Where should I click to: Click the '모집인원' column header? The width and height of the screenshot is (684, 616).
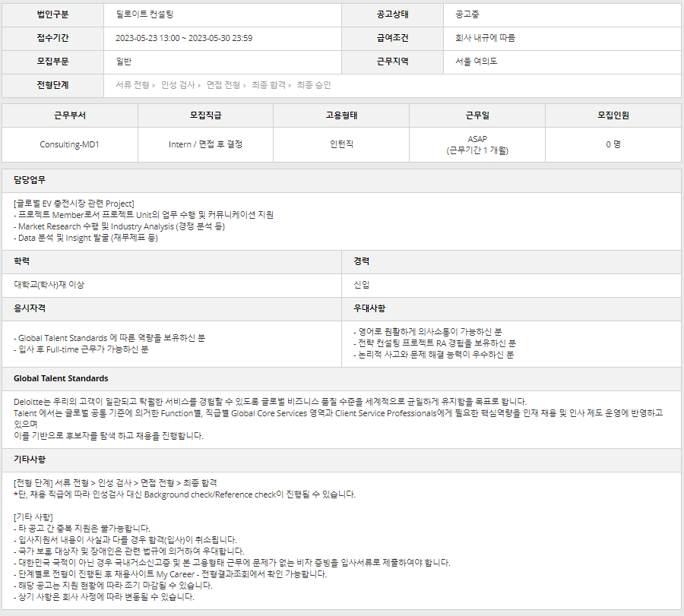[x=613, y=115]
